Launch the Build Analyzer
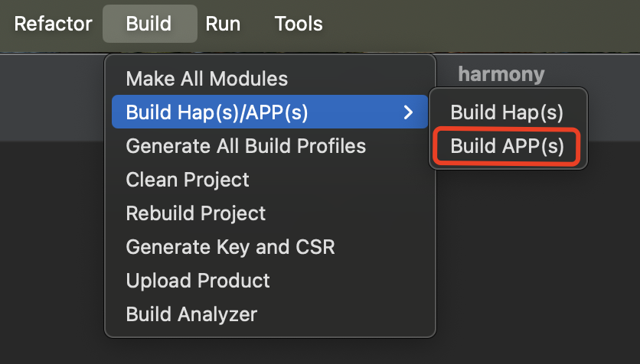Viewport: 640px width, 364px height. click(191, 314)
